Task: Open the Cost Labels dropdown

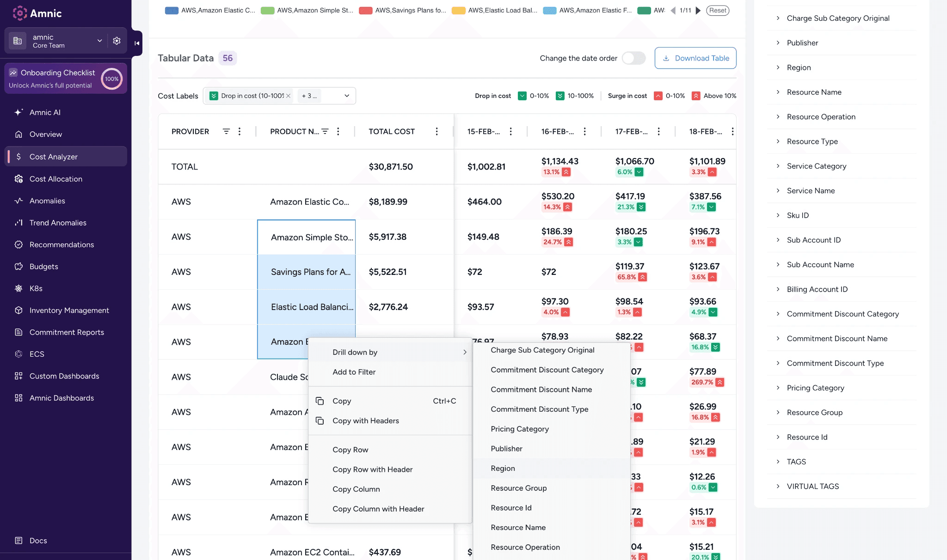Action: (x=346, y=96)
